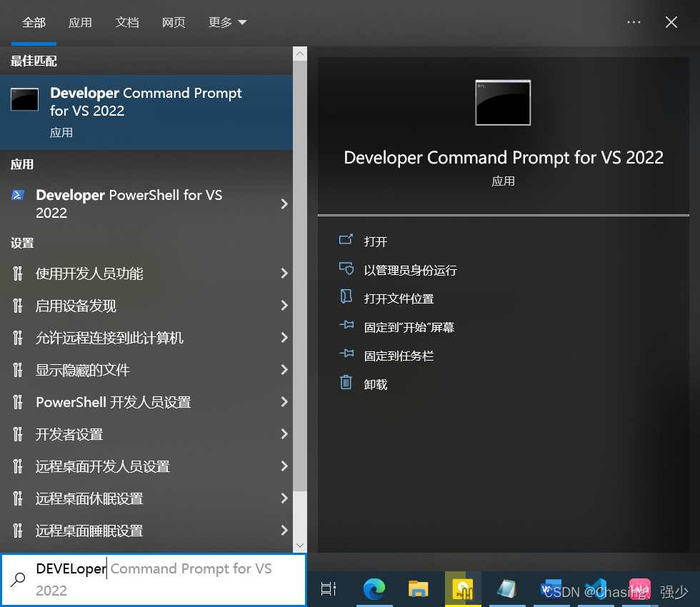Open PowerShell 开发人员设置 result

pyautogui.click(x=146, y=401)
